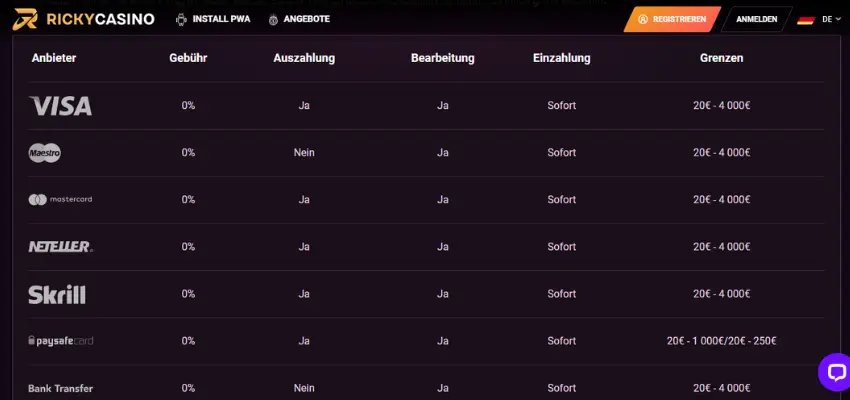Select the Skrill logo
850x400 pixels.
click(x=57, y=294)
